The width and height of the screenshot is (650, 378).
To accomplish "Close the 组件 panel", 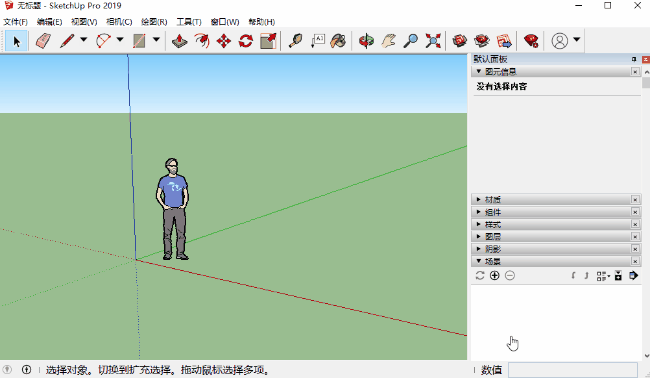I will click(x=635, y=212).
